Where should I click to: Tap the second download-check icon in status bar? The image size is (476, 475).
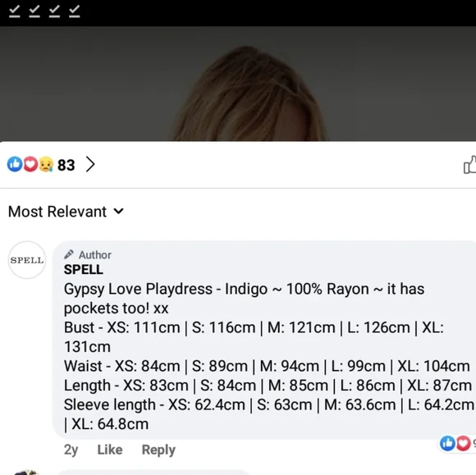[x=34, y=11]
